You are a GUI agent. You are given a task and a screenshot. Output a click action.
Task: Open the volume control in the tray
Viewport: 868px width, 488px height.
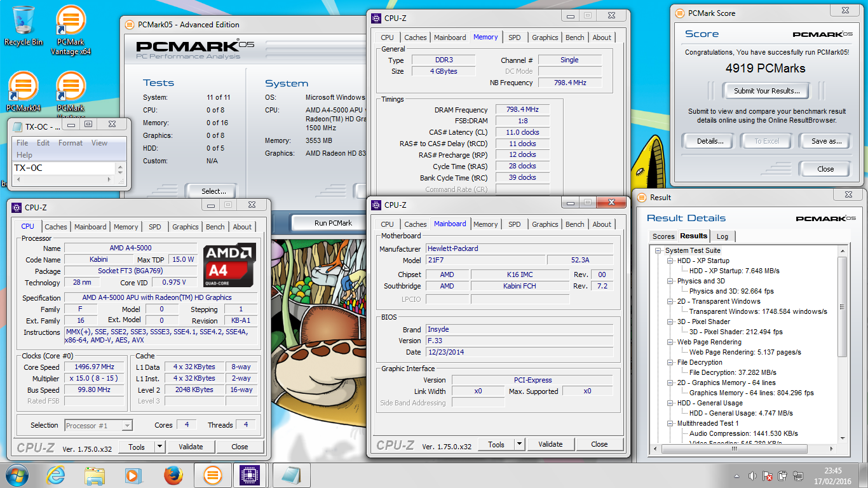(x=752, y=476)
